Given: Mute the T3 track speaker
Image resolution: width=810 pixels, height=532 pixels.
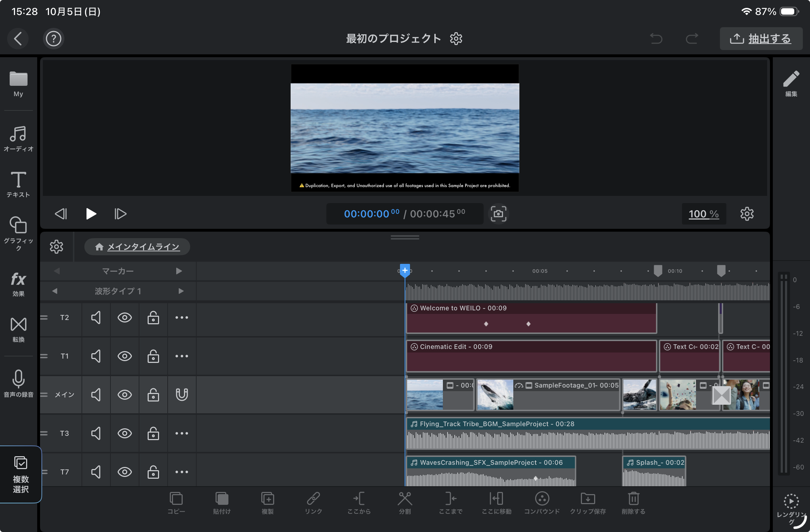Looking at the screenshot, I should click(x=96, y=433).
